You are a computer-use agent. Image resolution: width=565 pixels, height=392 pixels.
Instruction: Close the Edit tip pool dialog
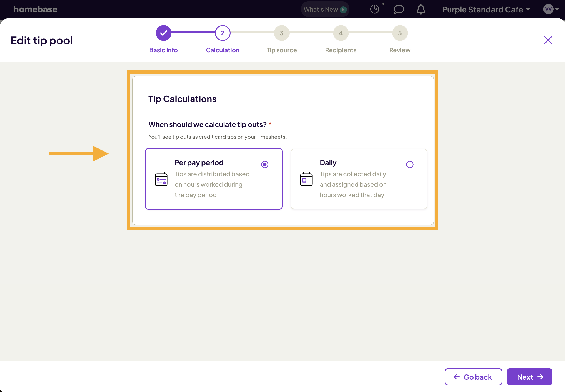coord(548,40)
